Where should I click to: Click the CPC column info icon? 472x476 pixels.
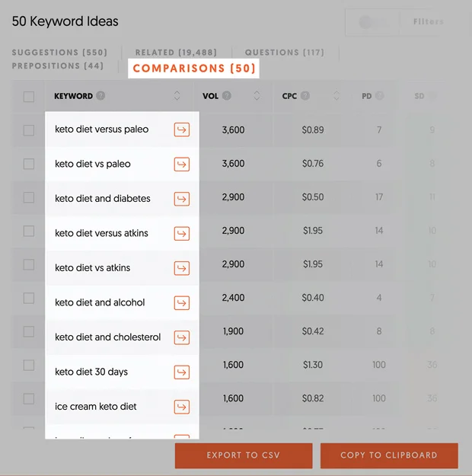coord(305,96)
